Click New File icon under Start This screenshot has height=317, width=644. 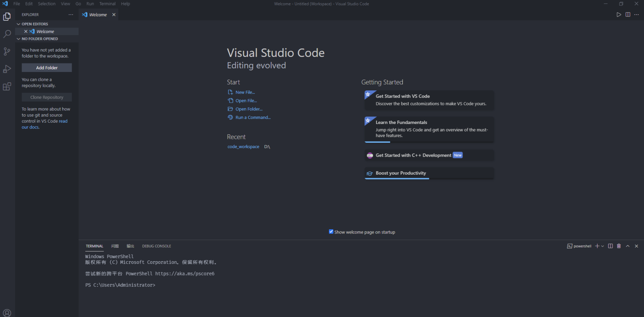tap(230, 92)
